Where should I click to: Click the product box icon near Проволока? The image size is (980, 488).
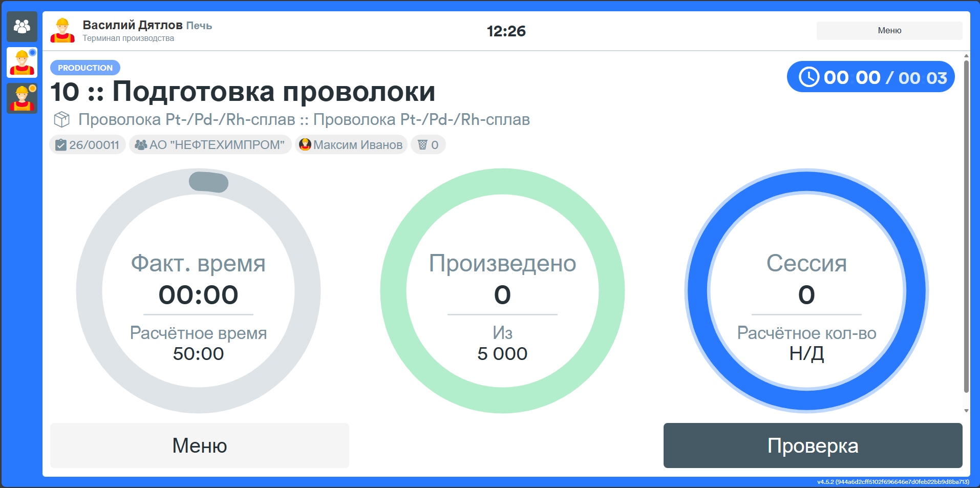[62, 119]
